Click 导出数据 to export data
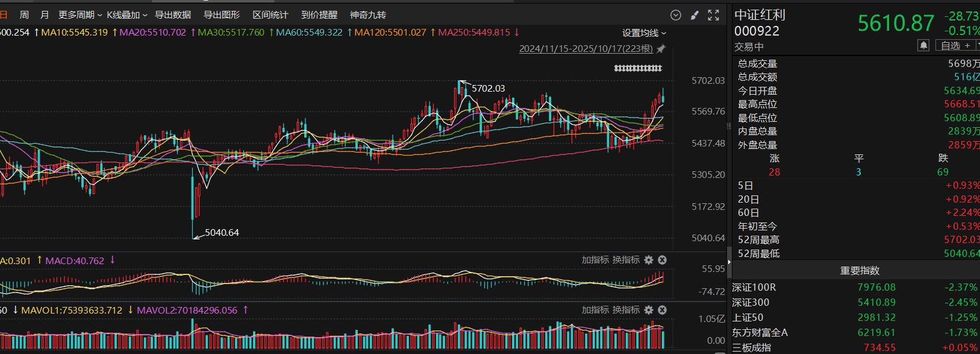 173,15
